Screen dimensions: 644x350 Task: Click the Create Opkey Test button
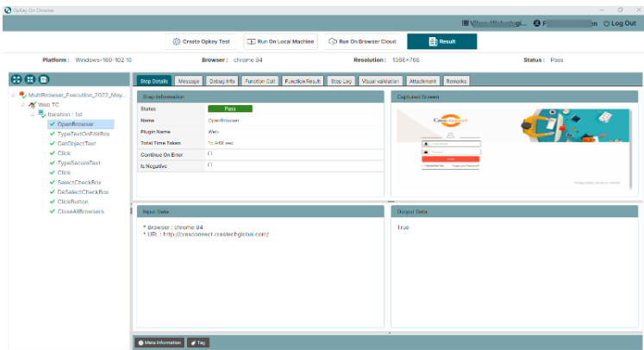(x=201, y=41)
